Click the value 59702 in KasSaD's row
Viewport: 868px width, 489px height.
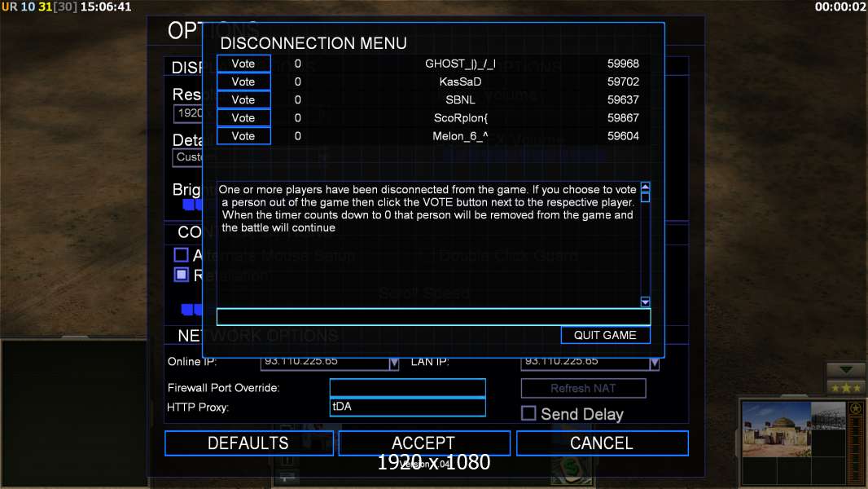(623, 82)
